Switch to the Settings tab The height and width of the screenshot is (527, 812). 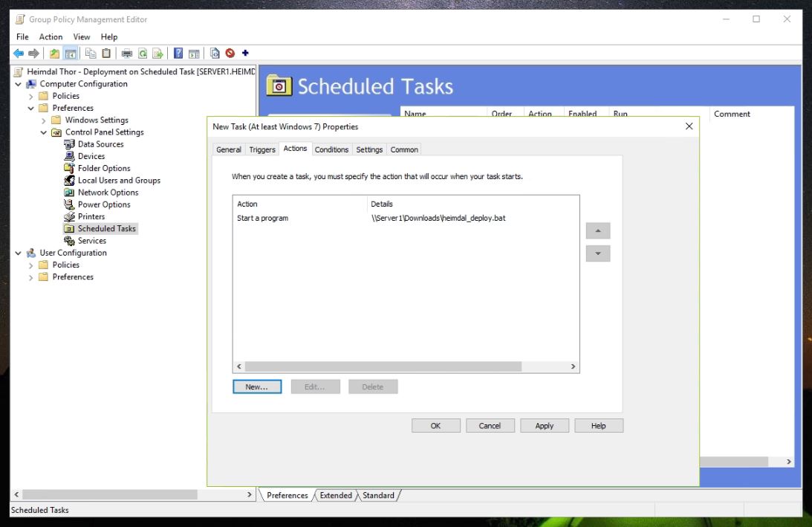pyautogui.click(x=369, y=149)
